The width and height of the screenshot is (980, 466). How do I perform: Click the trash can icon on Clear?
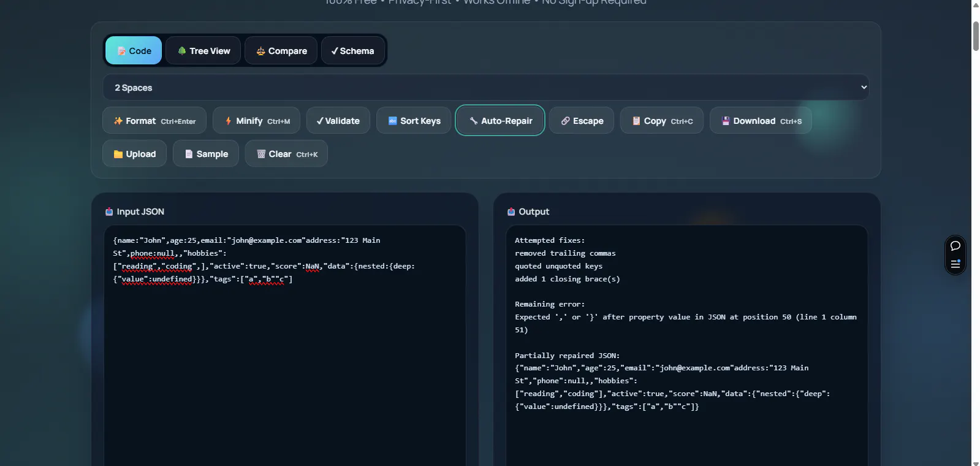click(261, 154)
